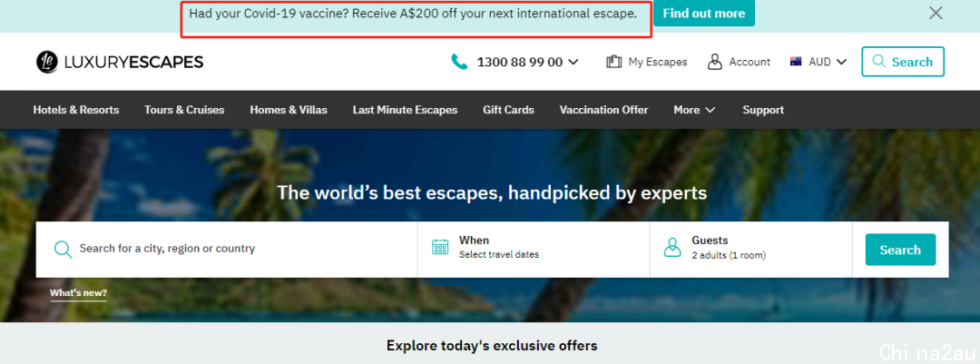Open Hotels & Resorts menu item
The width and height of the screenshot is (980, 364).
click(x=75, y=110)
